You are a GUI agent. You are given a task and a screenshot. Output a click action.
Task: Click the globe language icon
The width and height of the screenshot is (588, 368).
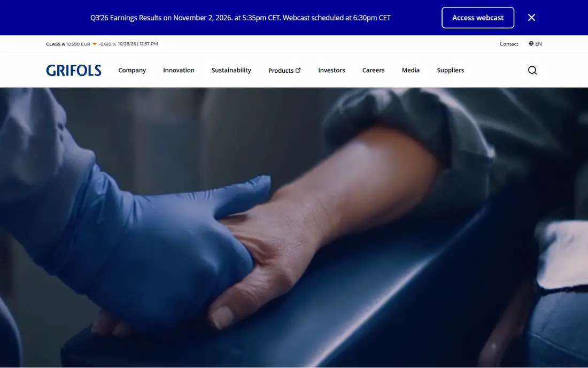(531, 43)
